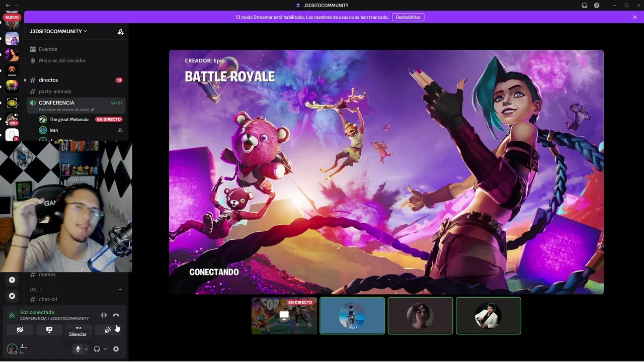Click the Voz conectada status text
The image size is (644, 362).
(37, 312)
